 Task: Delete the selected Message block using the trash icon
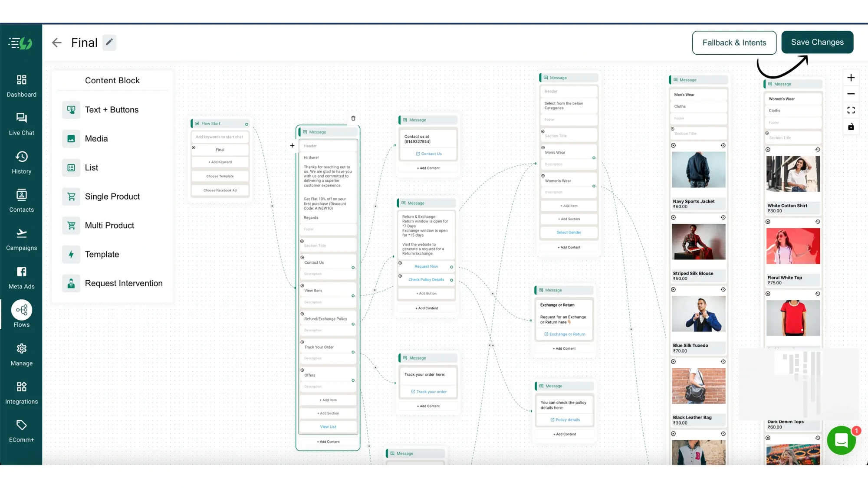pyautogui.click(x=353, y=118)
